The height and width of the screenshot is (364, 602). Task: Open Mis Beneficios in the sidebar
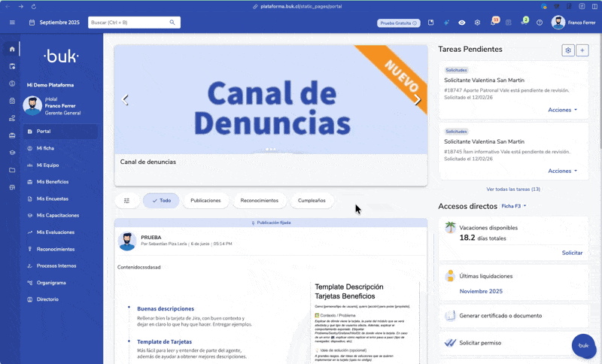(53, 181)
